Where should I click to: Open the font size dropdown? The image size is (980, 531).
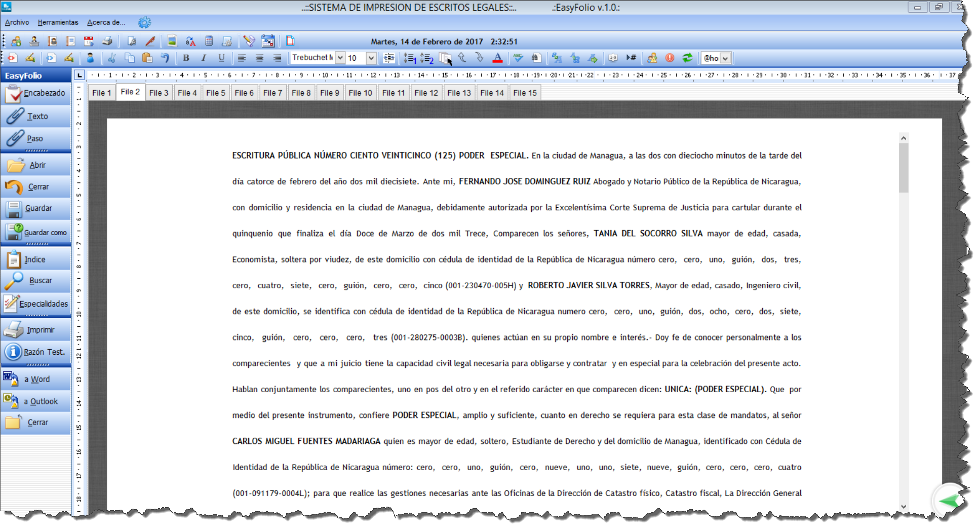(x=371, y=58)
